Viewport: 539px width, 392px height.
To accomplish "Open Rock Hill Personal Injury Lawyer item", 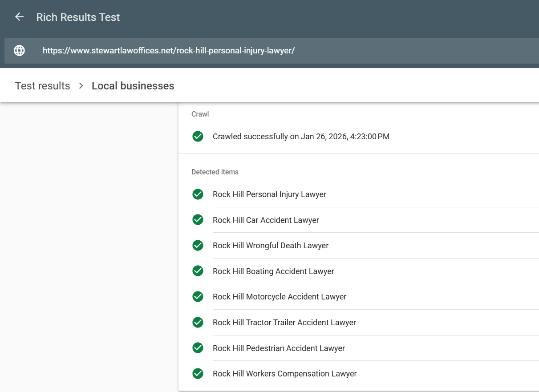I will (x=359, y=194).
